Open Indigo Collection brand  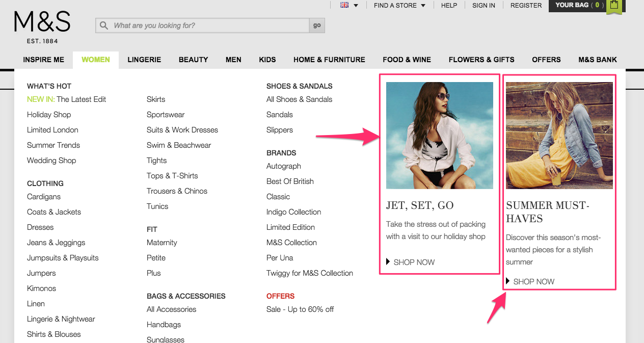click(294, 212)
